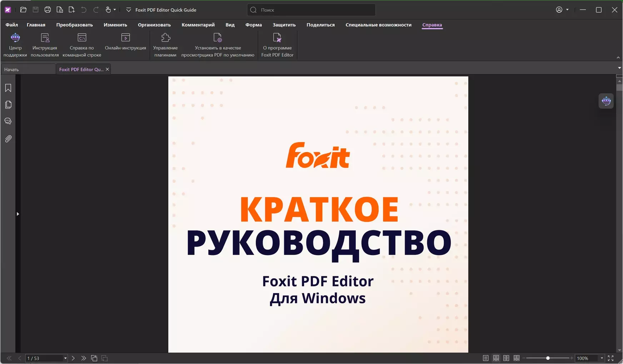Viewport: 623px width, 364px height.
Task: Switch to the Начать document tab
Action: point(28,70)
